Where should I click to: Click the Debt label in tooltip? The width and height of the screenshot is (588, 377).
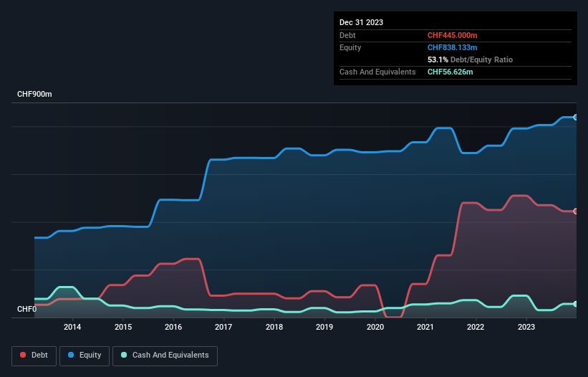click(x=347, y=35)
